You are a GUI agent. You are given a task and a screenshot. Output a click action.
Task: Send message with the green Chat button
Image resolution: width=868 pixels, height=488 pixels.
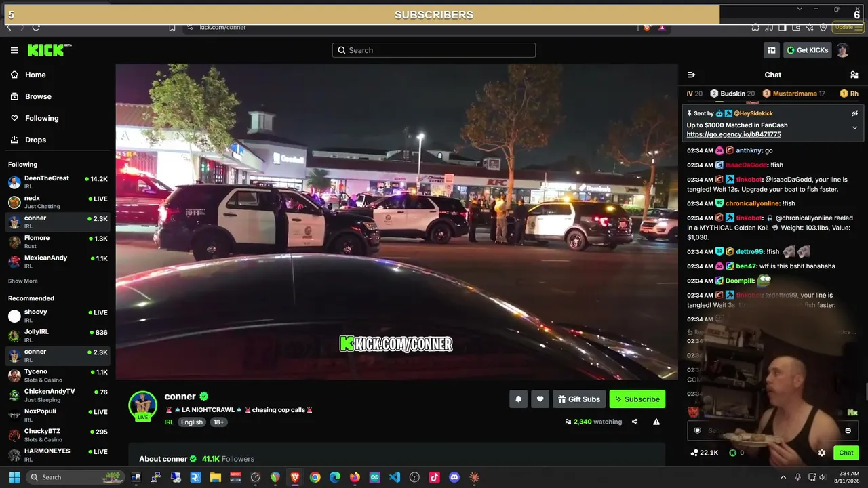(846, 453)
